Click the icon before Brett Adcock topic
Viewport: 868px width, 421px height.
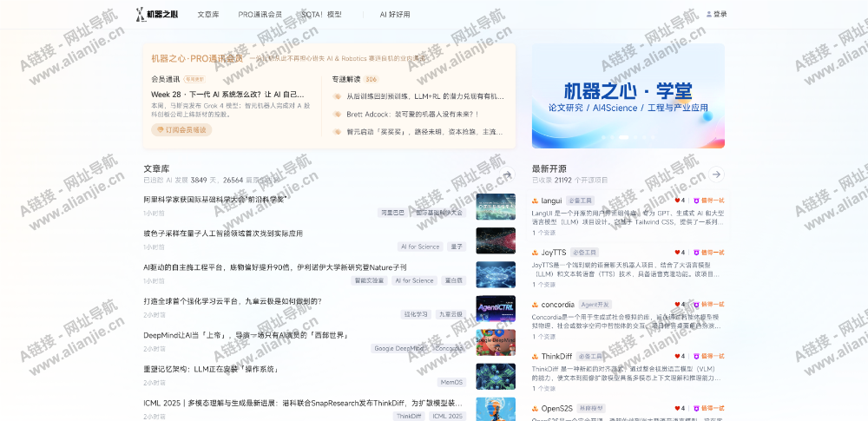click(x=337, y=114)
